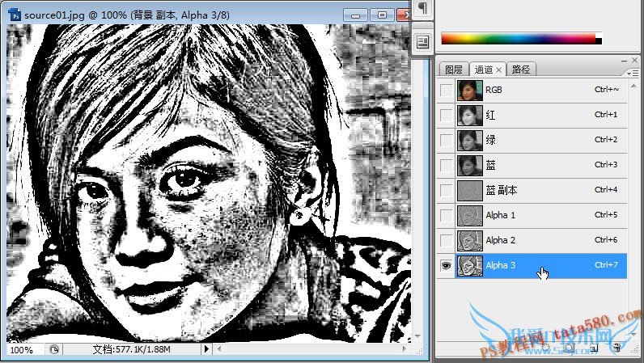
Task: Show the 蓝 副本 channel
Action: pos(446,190)
